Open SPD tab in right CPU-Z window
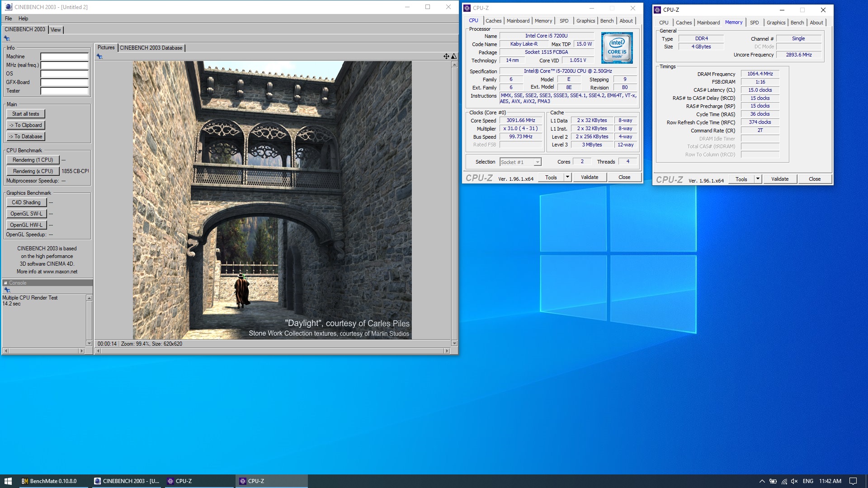868x488 pixels. [754, 23]
